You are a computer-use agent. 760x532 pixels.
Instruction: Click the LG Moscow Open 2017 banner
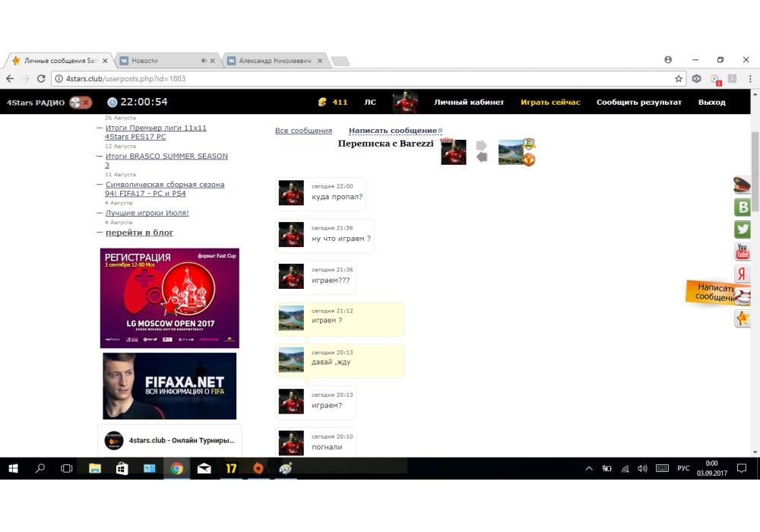pos(169,298)
